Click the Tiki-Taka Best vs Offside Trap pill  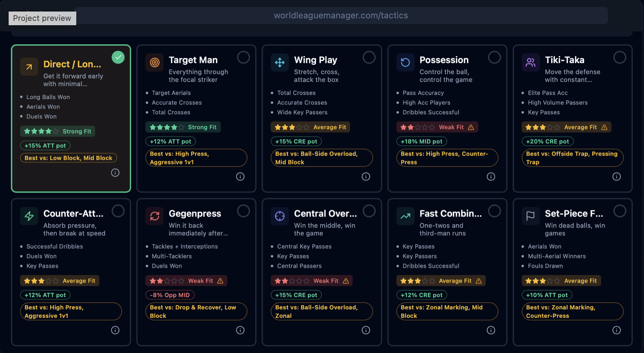[x=572, y=158]
